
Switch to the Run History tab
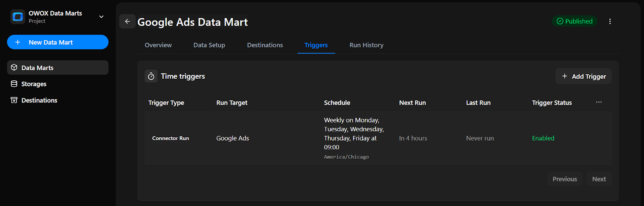[x=366, y=45]
